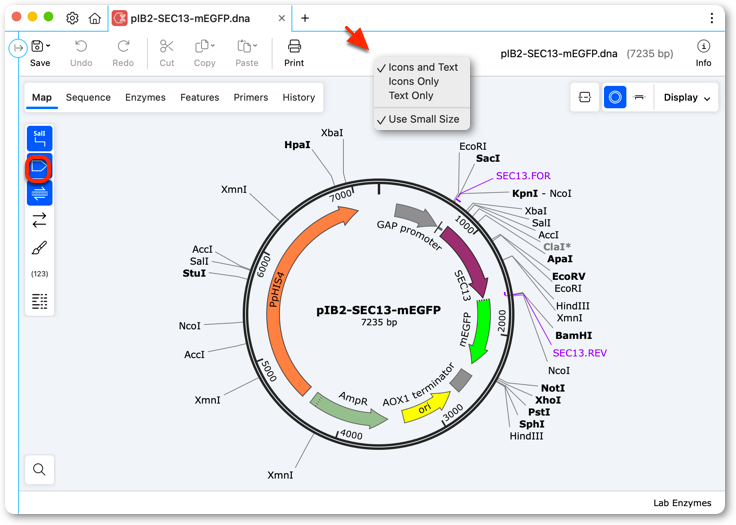Click the KpnI enzyme site label
The width and height of the screenshot is (736, 525).
point(525,193)
